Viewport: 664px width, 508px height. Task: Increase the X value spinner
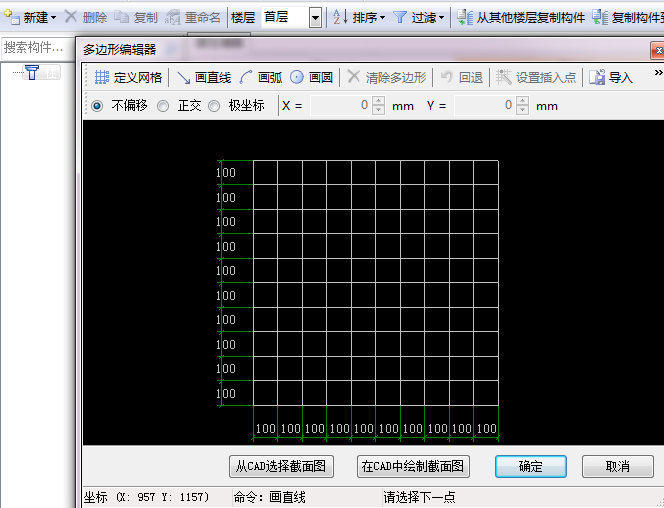(379, 101)
